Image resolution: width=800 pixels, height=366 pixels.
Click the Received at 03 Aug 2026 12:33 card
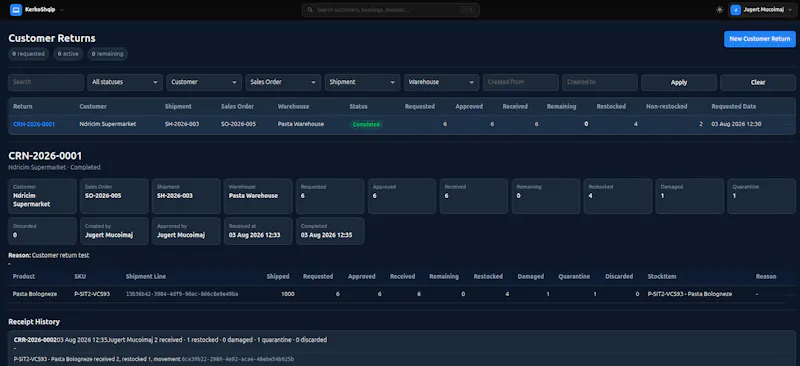(258, 231)
